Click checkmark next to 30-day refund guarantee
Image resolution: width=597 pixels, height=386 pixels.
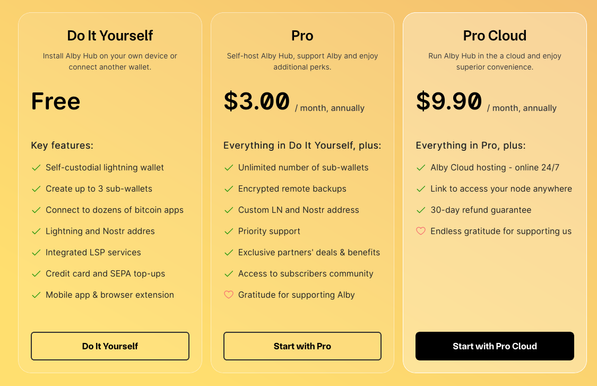click(x=421, y=210)
